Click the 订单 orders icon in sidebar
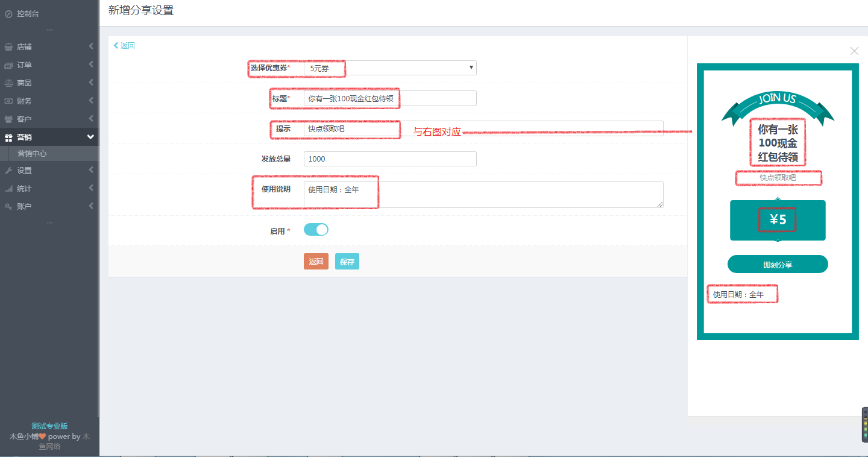Image resolution: width=868 pixels, height=460 pixels. coord(8,65)
